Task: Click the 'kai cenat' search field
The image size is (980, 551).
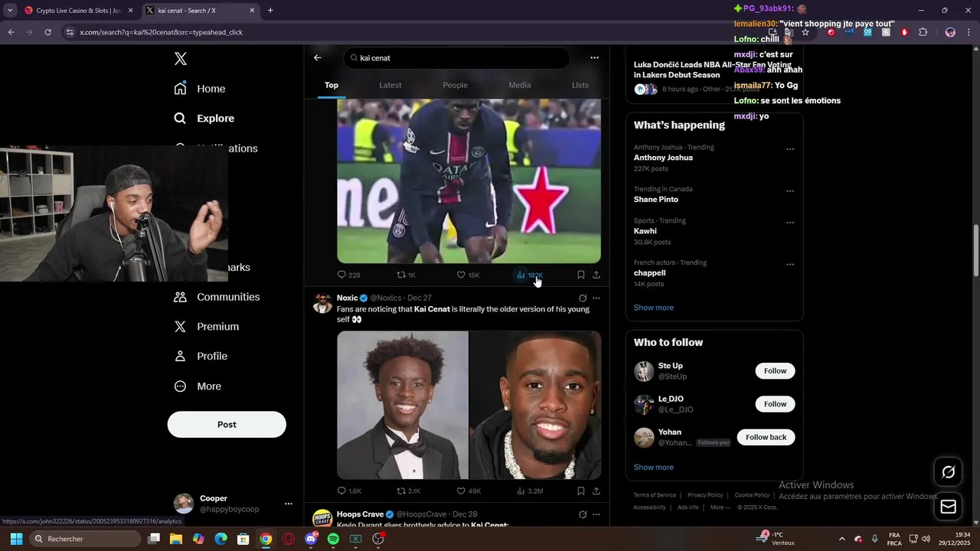Action: pos(457,58)
